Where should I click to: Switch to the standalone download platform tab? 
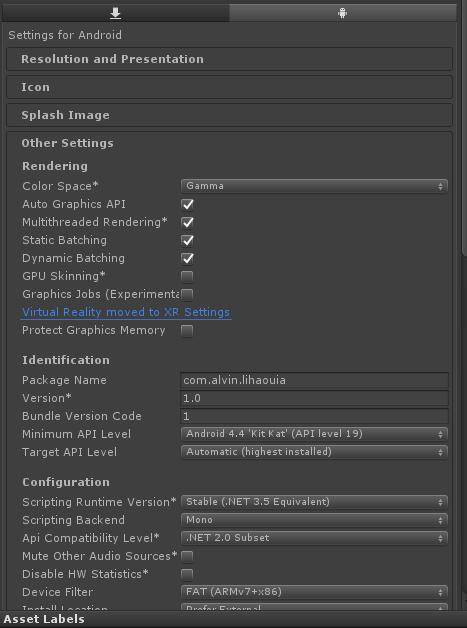(115, 13)
